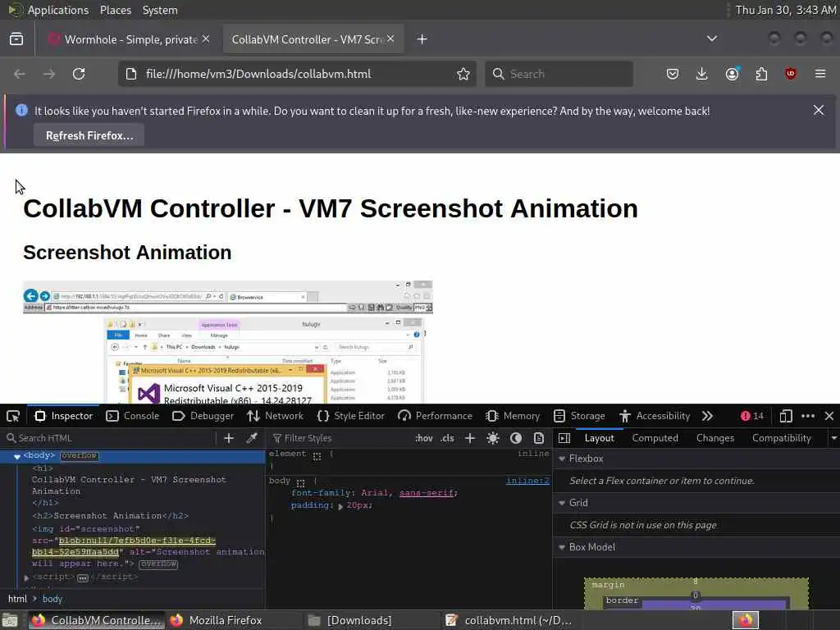This screenshot has width=840, height=630.
Task: Toggle dark color scheme simulation
Action: (516, 438)
